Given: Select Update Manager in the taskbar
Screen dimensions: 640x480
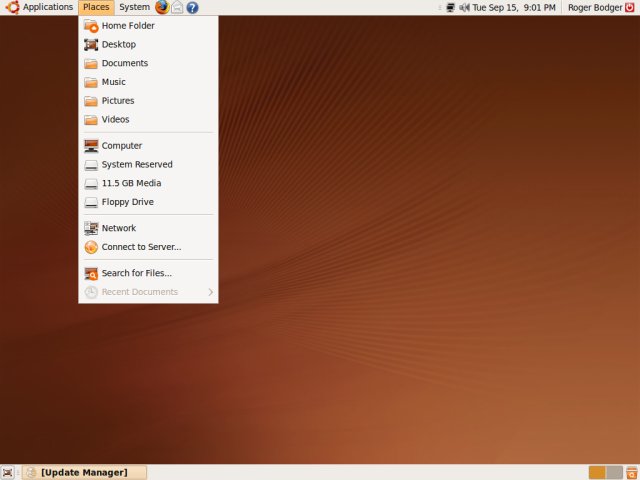Looking at the screenshot, I should (x=85, y=472).
